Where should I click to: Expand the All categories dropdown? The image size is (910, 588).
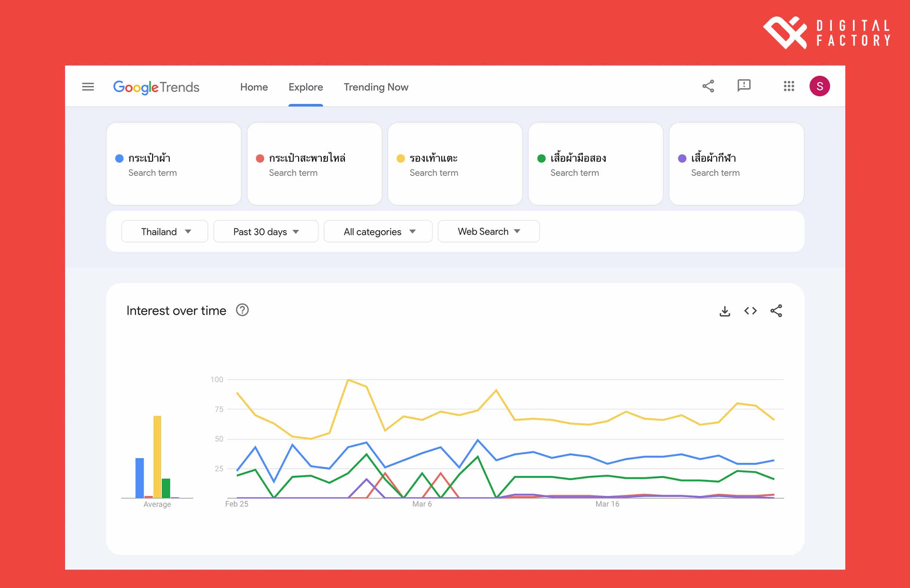pyautogui.click(x=378, y=231)
